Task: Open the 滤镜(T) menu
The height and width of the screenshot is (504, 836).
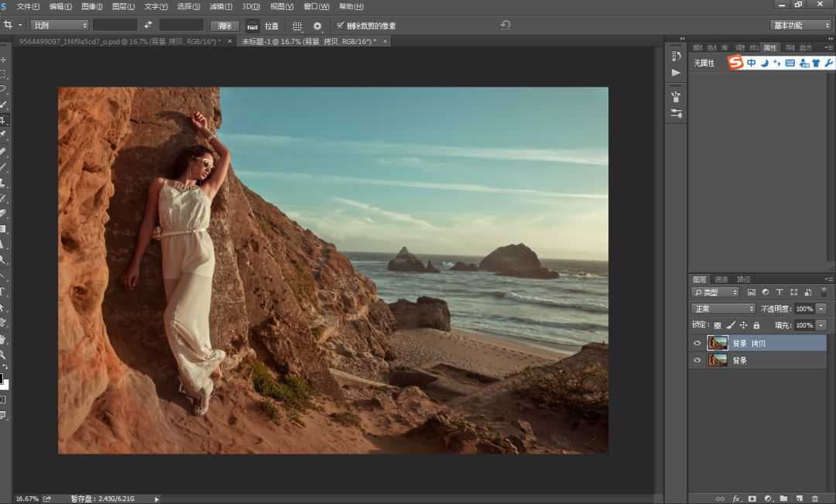Action: [x=222, y=6]
